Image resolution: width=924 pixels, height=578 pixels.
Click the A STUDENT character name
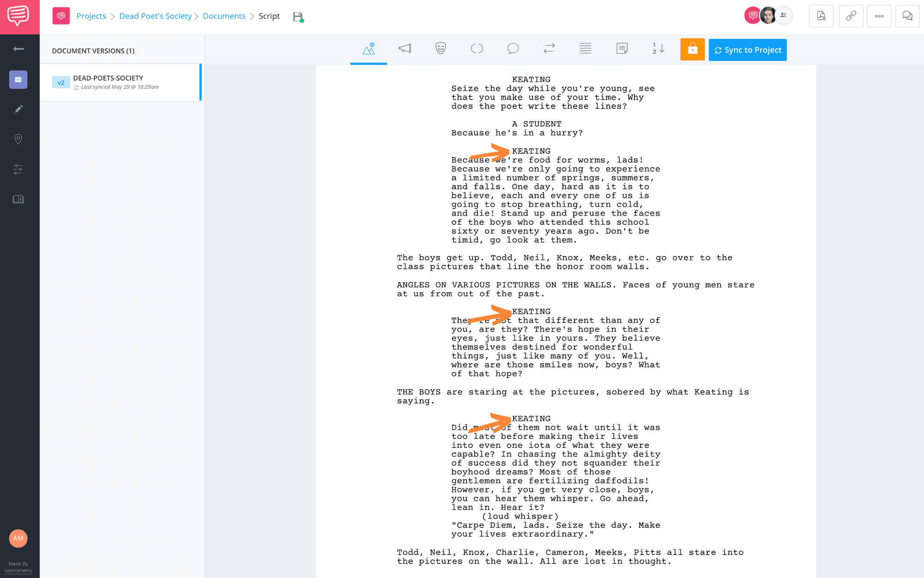click(536, 124)
